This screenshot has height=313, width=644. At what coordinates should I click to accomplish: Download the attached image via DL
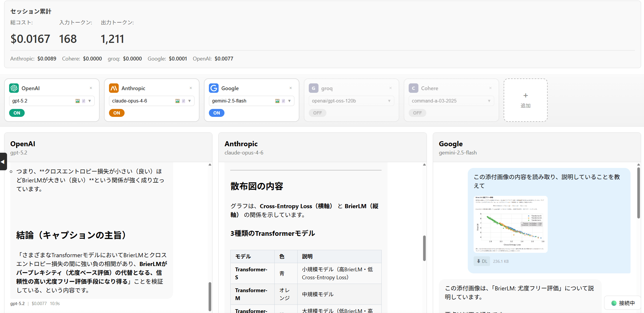[x=482, y=261]
